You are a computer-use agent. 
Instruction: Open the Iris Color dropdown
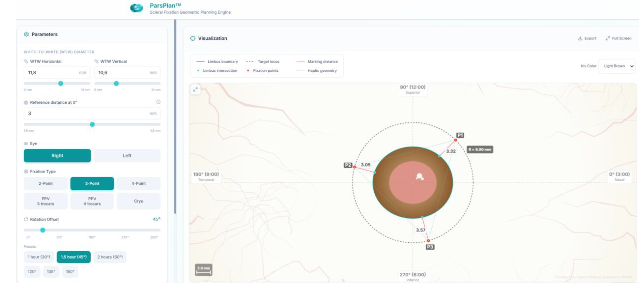tap(617, 66)
